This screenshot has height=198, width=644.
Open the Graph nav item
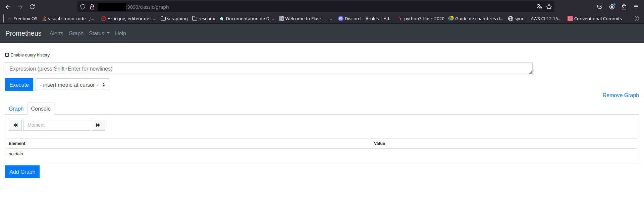pyautogui.click(x=76, y=33)
